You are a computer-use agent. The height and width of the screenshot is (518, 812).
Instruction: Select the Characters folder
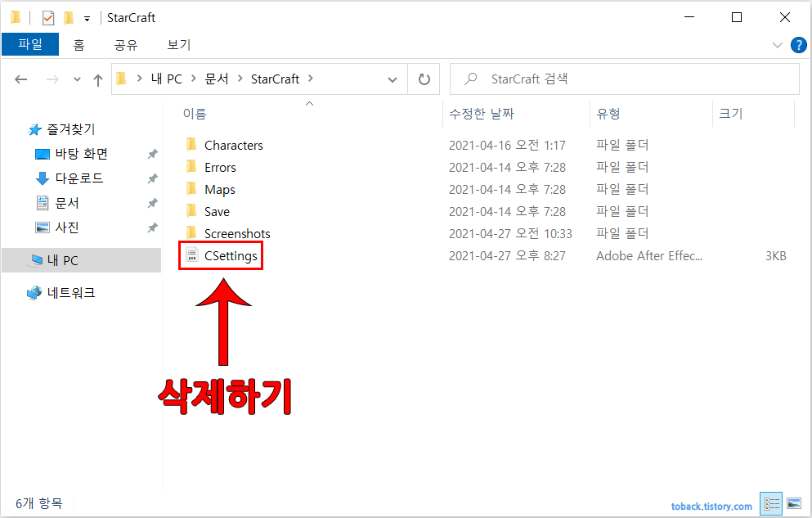click(x=234, y=146)
